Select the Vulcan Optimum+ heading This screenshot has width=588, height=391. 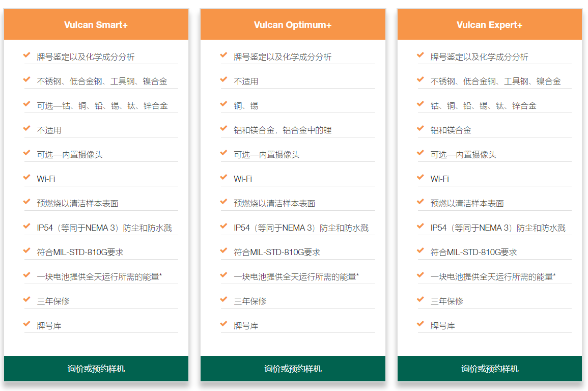293,25
